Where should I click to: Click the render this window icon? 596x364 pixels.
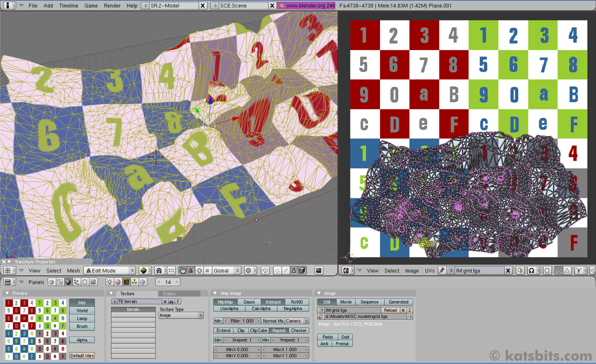pos(318,270)
